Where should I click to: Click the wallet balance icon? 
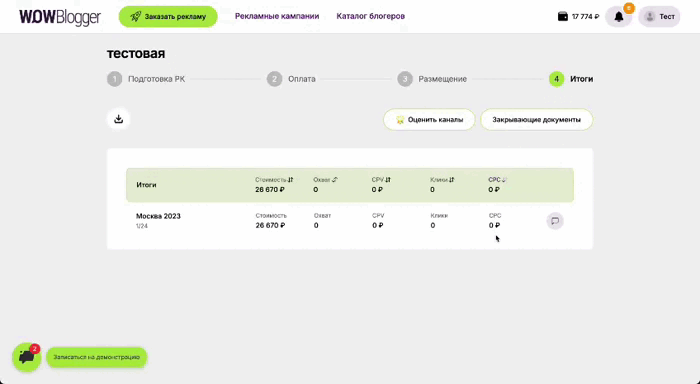coord(563,17)
